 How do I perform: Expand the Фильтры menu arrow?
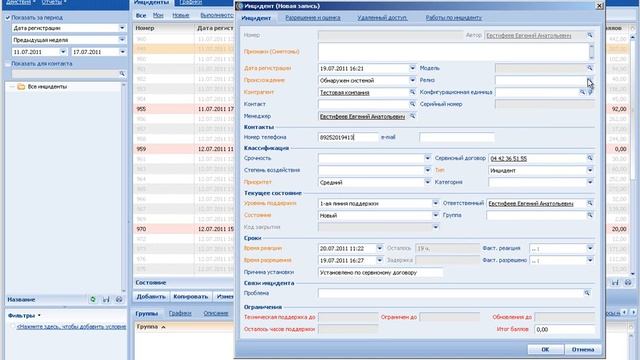click(x=39, y=316)
